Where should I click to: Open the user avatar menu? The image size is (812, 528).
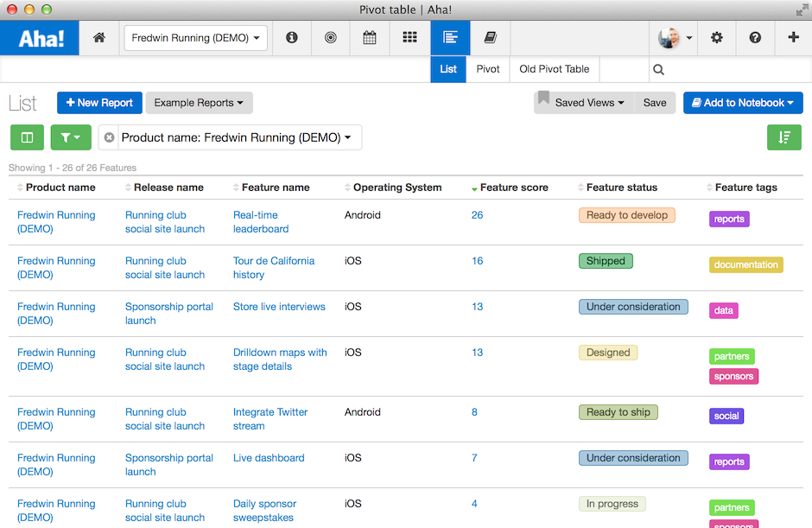tap(675, 38)
